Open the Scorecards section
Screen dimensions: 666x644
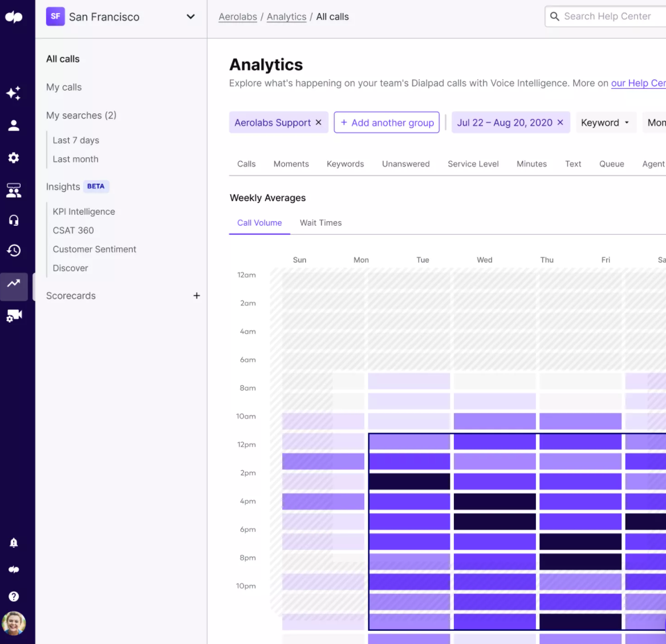click(x=71, y=295)
